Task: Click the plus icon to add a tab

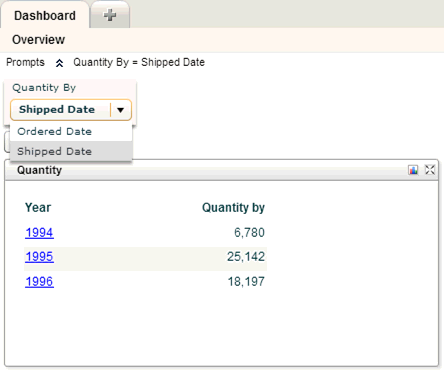Action: 110,15
